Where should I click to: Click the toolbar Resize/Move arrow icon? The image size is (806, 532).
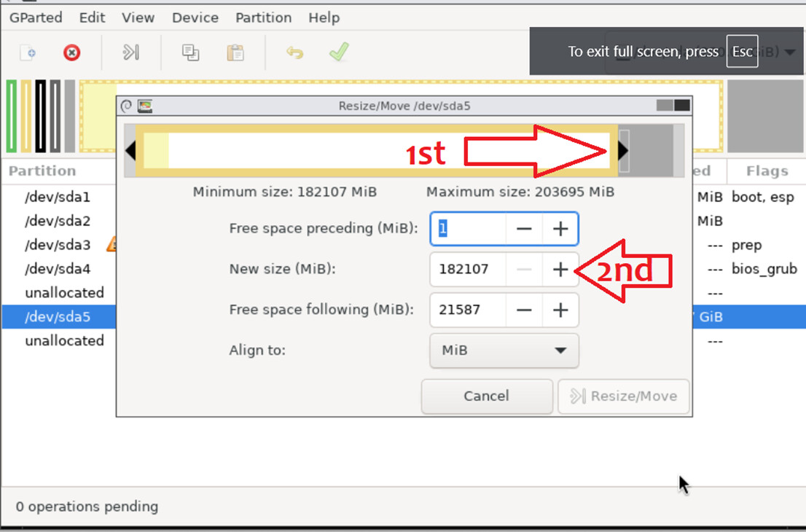[x=130, y=52]
